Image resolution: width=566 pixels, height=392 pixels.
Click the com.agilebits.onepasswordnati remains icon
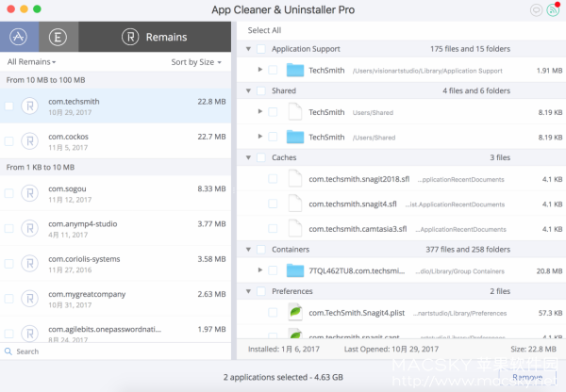pyautogui.click(x=29, y=334)
